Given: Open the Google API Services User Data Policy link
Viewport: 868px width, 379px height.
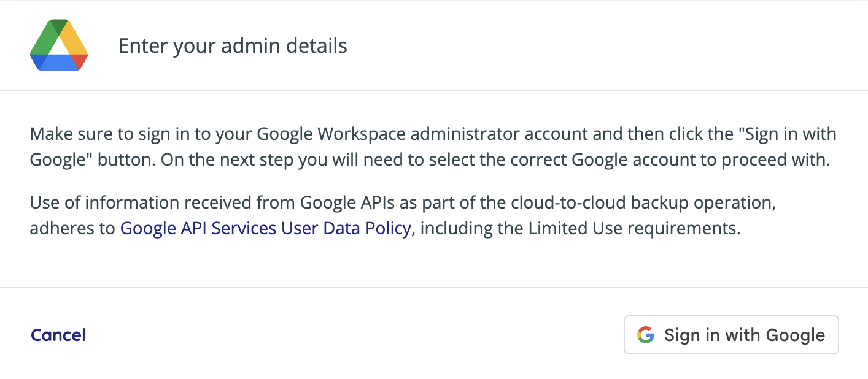Looking at the screenshot, I should pos(265,229).
